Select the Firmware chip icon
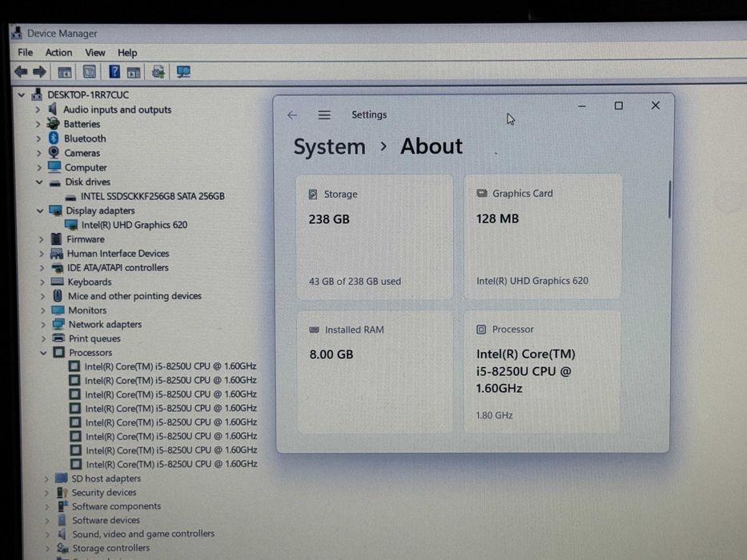This screenshot has height=560, width=747. pyautogui.click(x=56, y=238)
